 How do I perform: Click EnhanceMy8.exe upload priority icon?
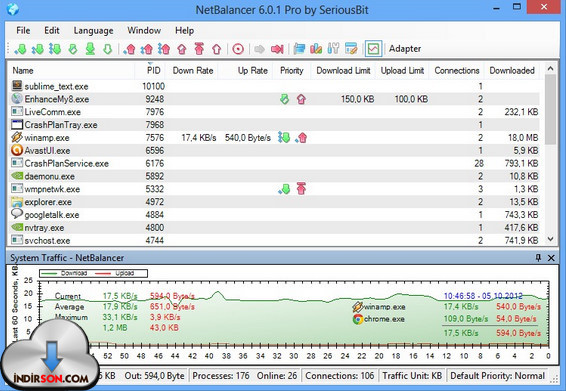(301, 99)
